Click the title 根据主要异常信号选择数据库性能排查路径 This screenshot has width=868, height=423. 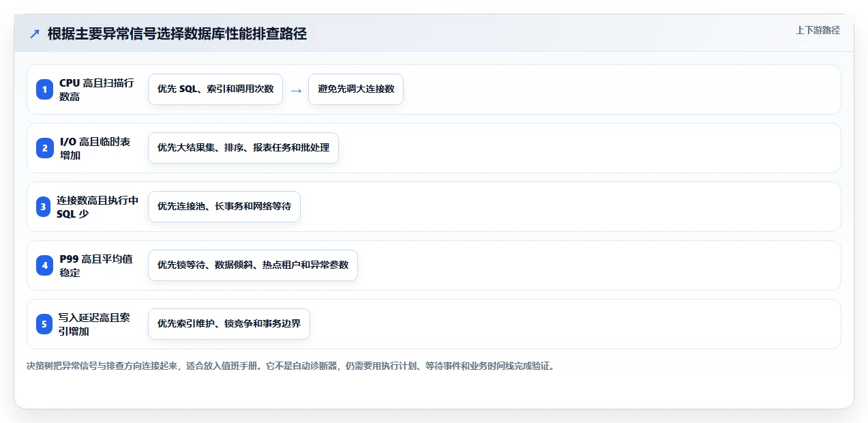tap(177, 33)
